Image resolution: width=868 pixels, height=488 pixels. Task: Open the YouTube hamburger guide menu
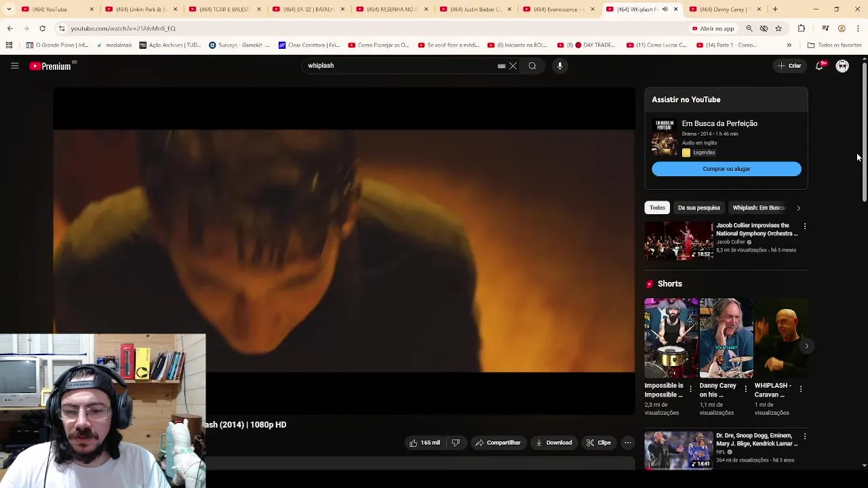pyautogui.click(x=14, y=66)
